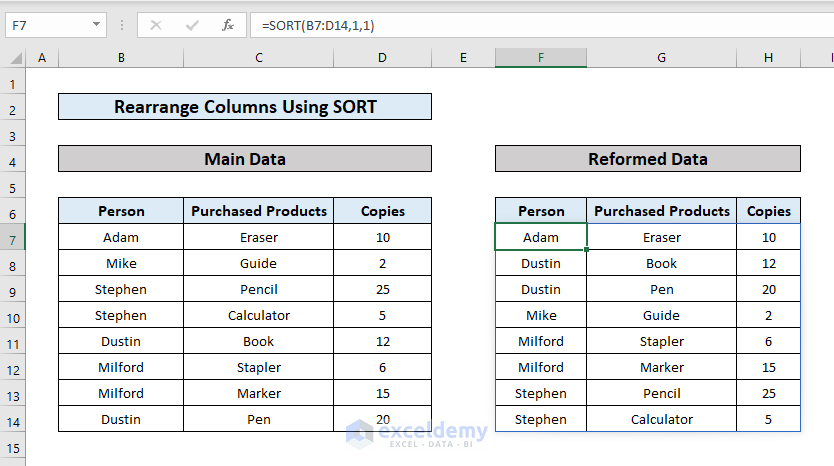This screenshot has height=466, width=834.
Task: Select the Copies header in Reformed Data
Action: tap(768, 211)
